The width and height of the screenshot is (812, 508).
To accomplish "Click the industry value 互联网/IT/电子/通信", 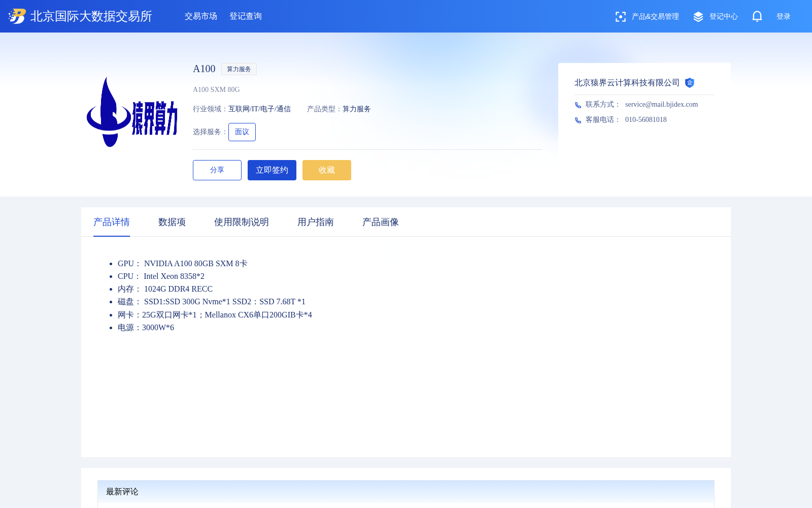I will tap(259, 109).
